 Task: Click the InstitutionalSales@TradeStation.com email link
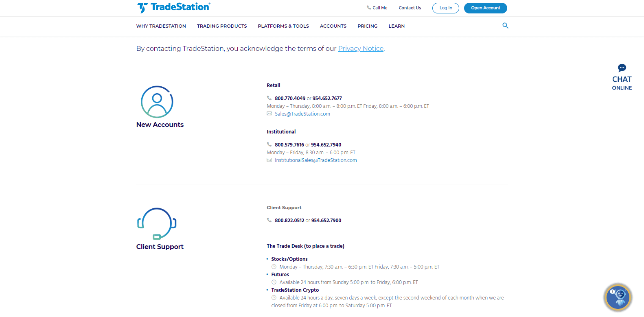[316, 160]
